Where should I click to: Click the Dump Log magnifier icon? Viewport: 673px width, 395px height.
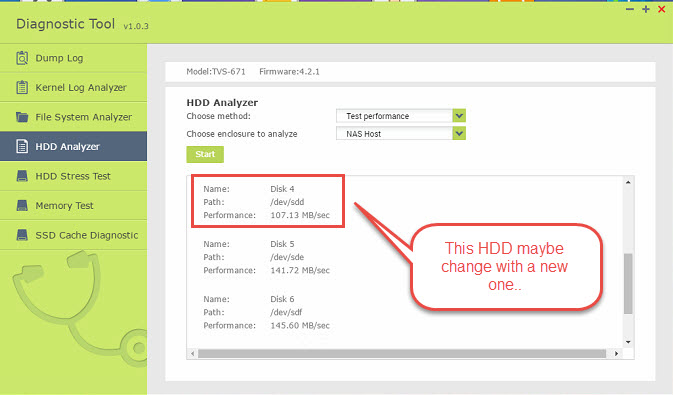click(22, 58)
